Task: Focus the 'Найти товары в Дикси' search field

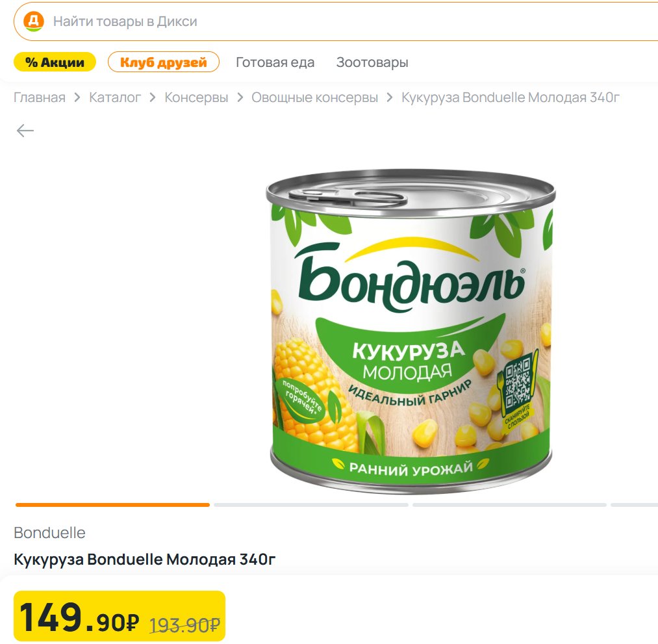Action: pyautogui.click(x=325, y=21)
